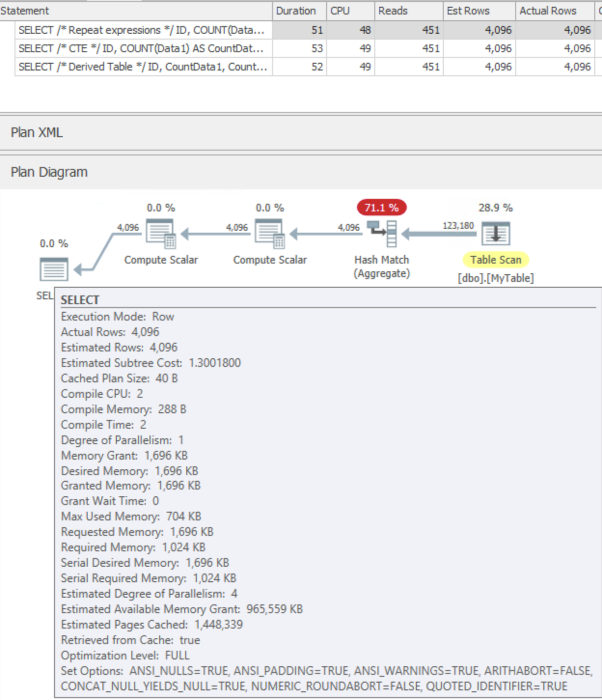
Task: Click the SELECT result node icon
Action: pyautogui.click(x=54, y=269)
